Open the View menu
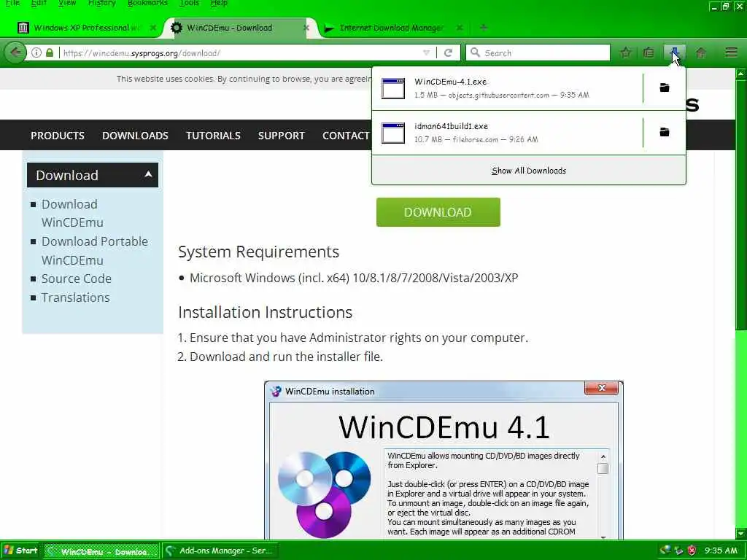Screen dimensions: 747x560 (66, 4)
